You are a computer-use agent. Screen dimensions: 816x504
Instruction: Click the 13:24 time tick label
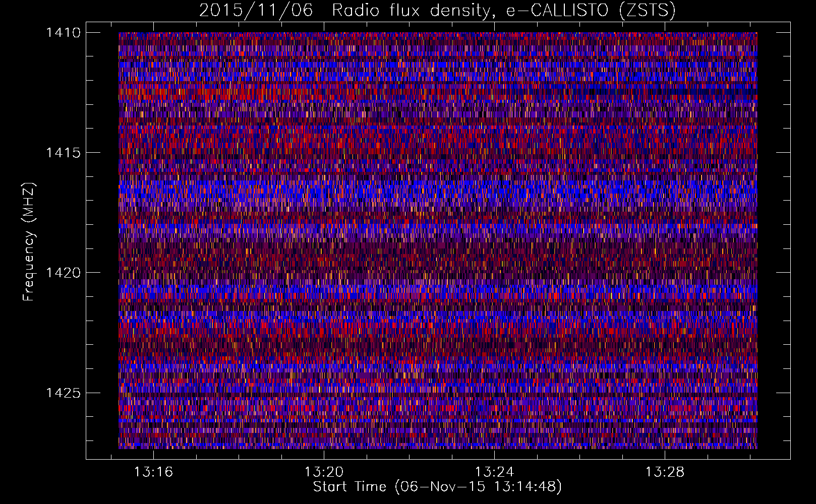pyautogui.click(x=495, y=472)
